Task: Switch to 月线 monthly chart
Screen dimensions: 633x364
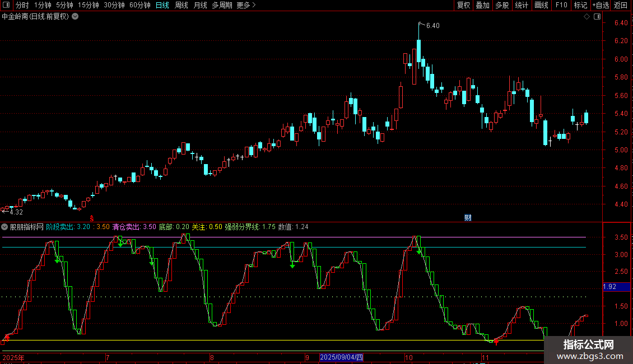Action: pyautogui.click(x=200, y=5)
